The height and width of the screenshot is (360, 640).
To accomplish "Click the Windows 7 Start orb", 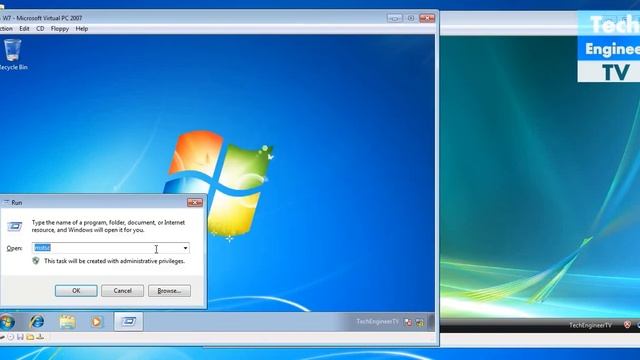I will point(7,322).
